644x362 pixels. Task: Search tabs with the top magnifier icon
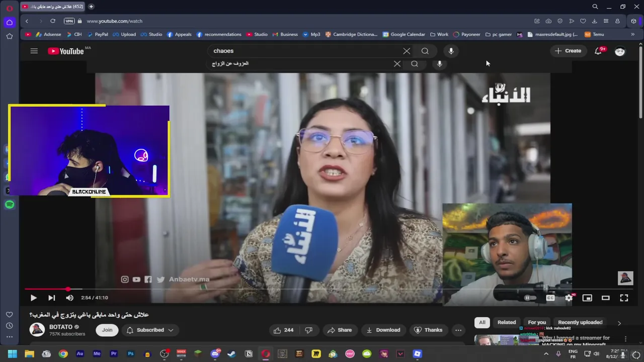click(x=595, y=7)
